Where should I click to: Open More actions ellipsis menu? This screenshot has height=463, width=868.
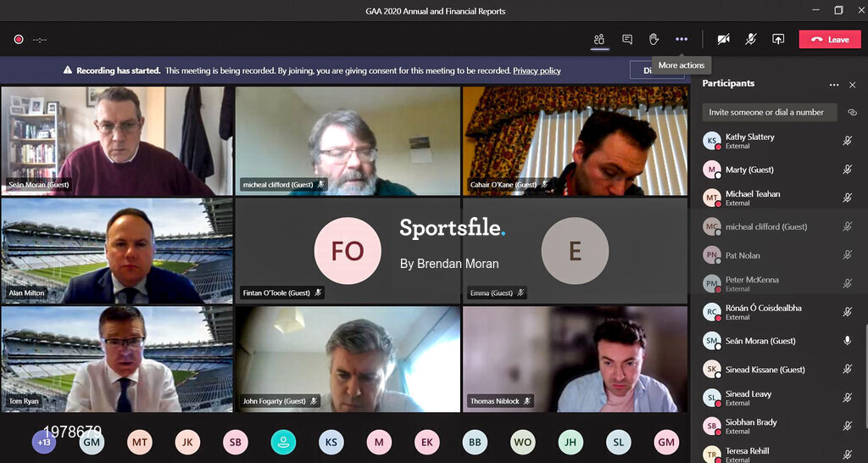click(682, 39)
